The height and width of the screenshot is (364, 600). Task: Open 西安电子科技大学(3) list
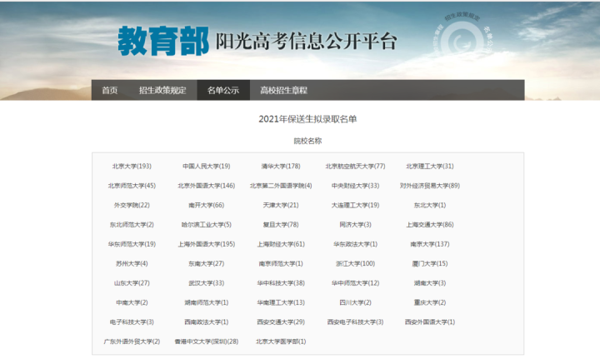(355, 322)
